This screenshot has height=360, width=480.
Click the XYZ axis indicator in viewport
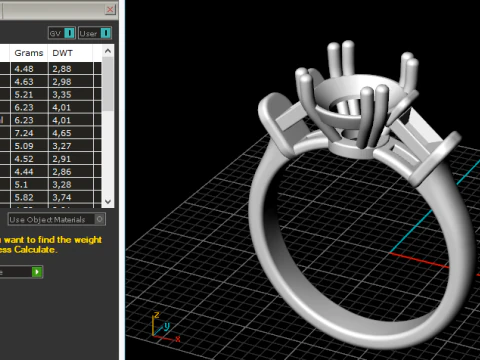coord(166,327)
